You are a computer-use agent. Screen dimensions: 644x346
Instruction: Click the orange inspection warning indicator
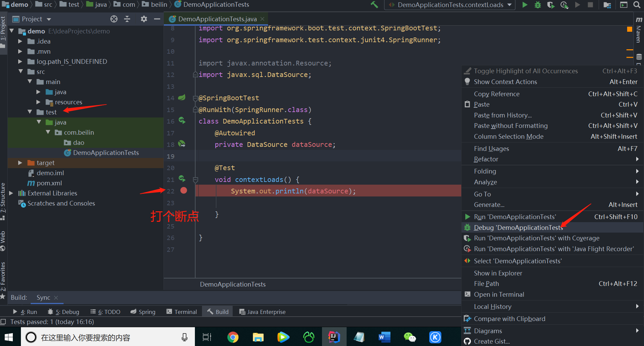click(630, 29)
